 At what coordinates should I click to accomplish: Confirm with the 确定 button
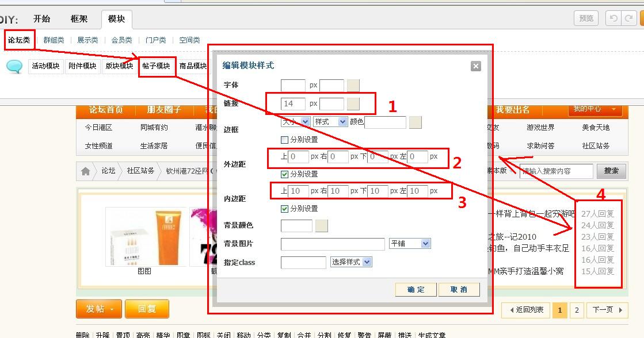click(x=416, y=290)
